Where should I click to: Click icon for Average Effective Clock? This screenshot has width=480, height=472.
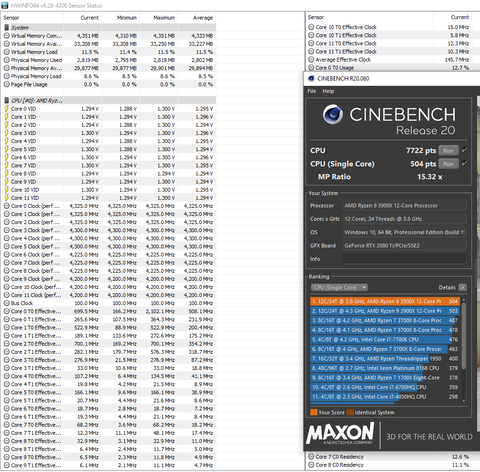pyautogui.click(x=311, y=59)
